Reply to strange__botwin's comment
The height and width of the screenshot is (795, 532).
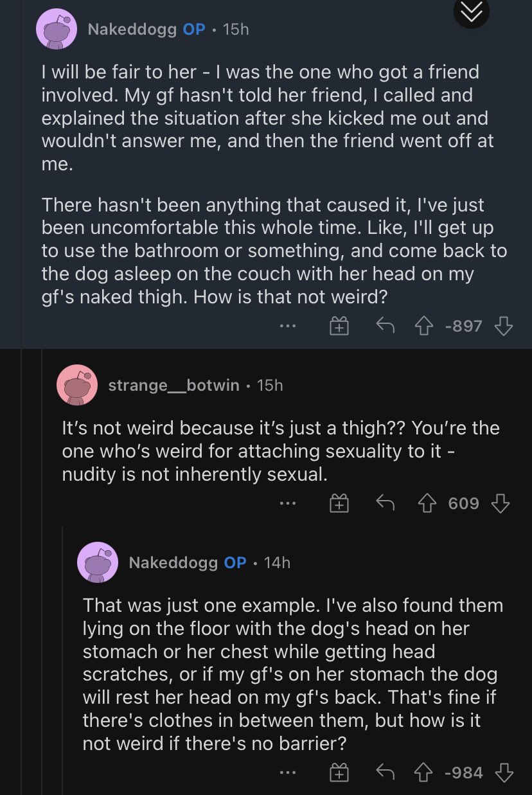tap(386, 503)
